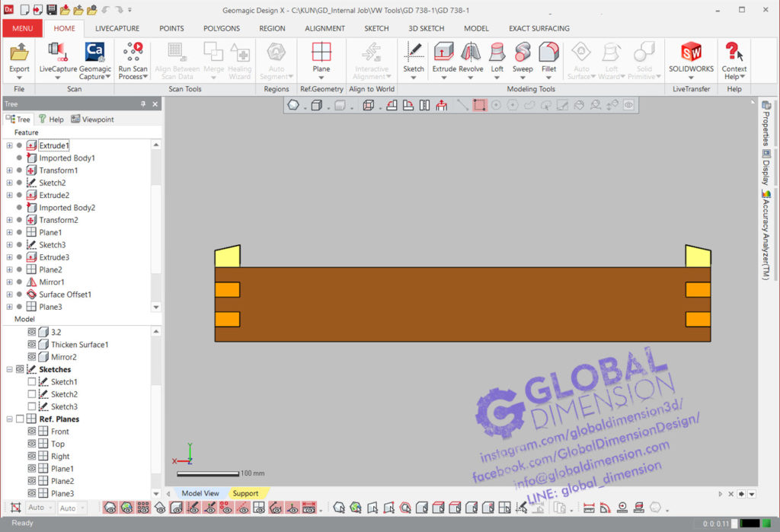
Task: Close the Tree panel
Action: [155, 104]
